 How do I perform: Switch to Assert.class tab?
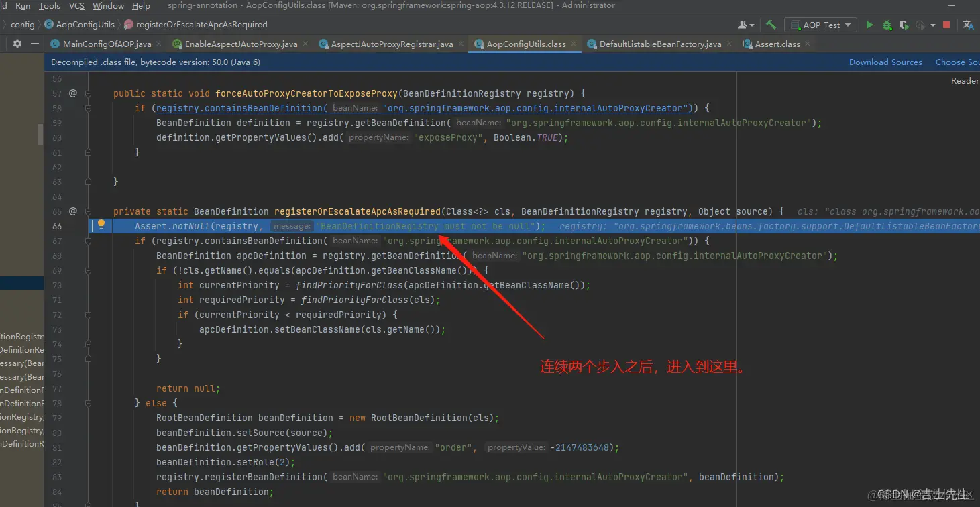click(777, 44)
